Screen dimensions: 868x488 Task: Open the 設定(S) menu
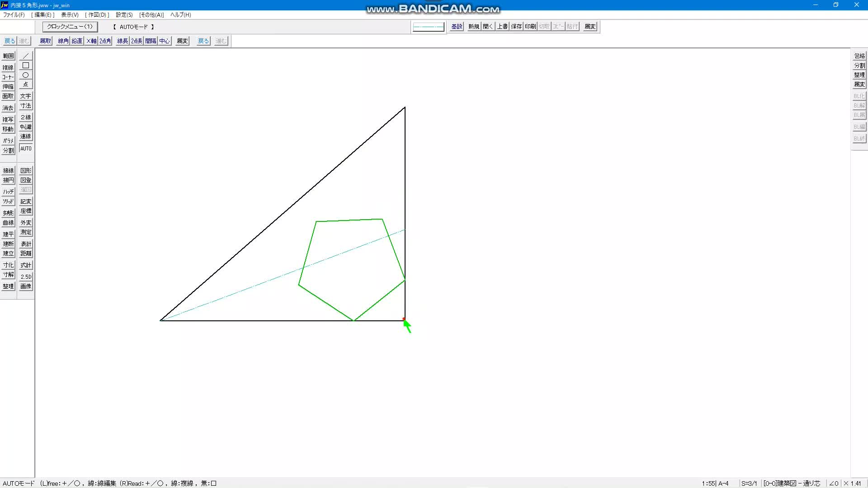tap(124, 15)
